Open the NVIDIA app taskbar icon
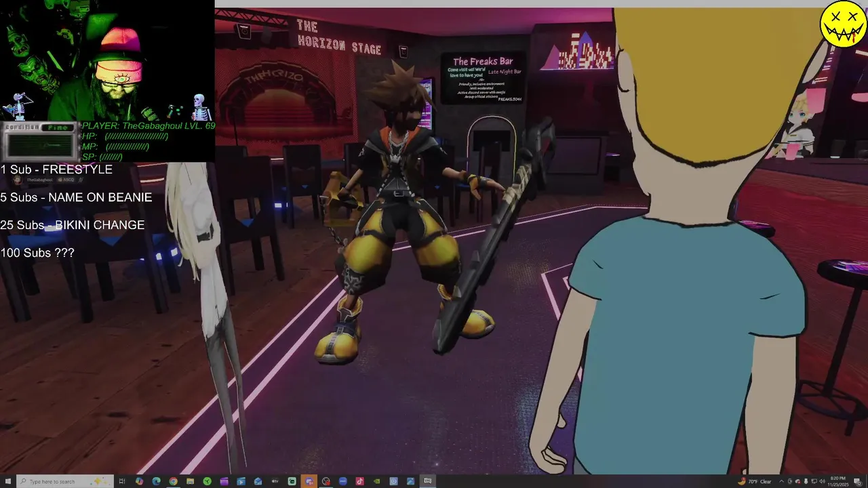The image size is (868, 488). [376, 481]
